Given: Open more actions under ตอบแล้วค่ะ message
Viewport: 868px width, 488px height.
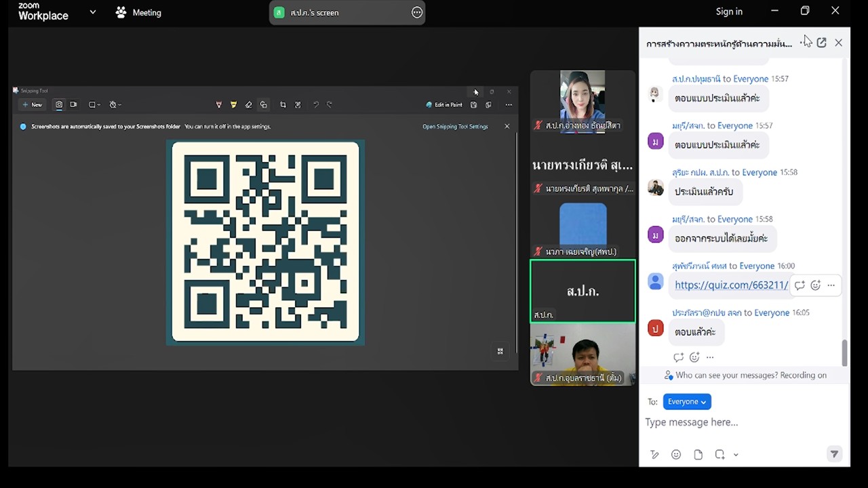Looking at the screenshot, I should [710, 357].
